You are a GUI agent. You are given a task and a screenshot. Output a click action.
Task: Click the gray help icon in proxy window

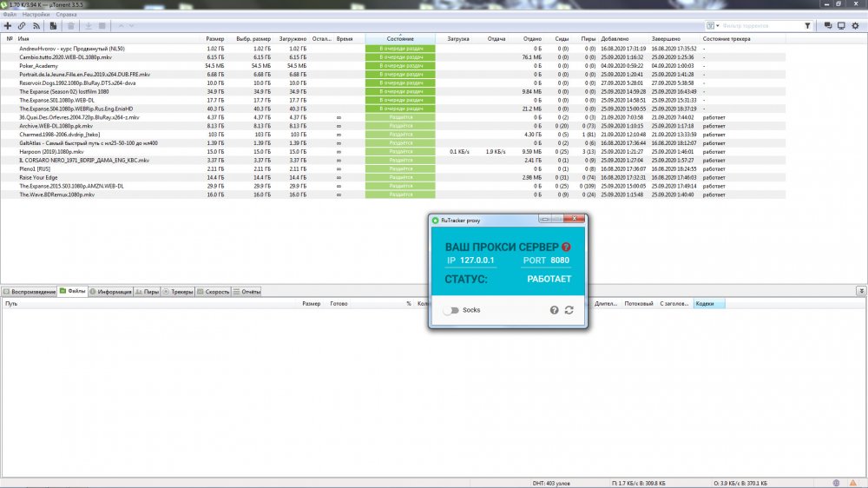pos(555,310)
